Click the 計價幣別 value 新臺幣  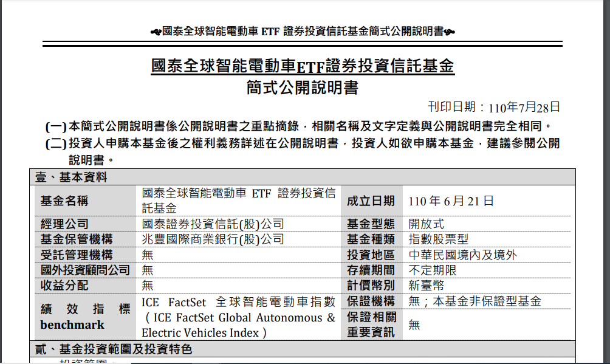click(x=426, y=286)
